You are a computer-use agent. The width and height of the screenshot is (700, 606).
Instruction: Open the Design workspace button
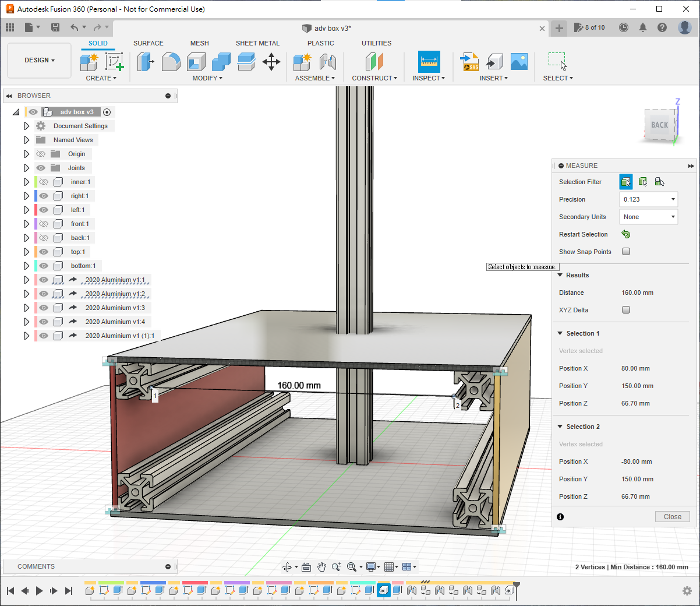[39, 60]
